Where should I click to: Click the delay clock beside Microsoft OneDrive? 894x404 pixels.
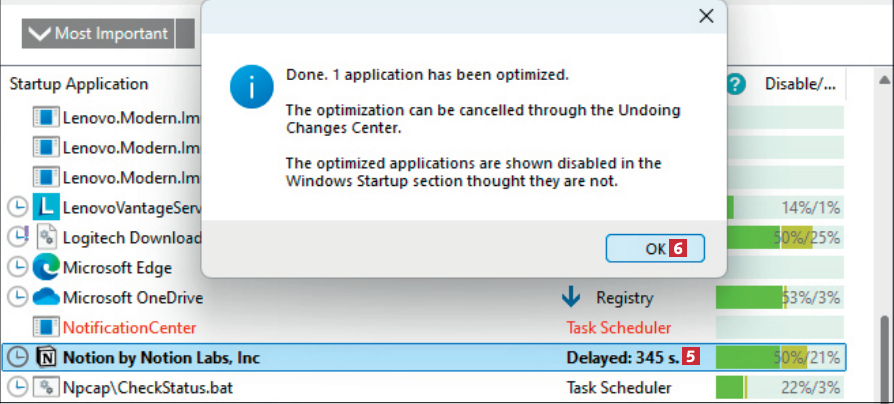[x=16, y=297]
